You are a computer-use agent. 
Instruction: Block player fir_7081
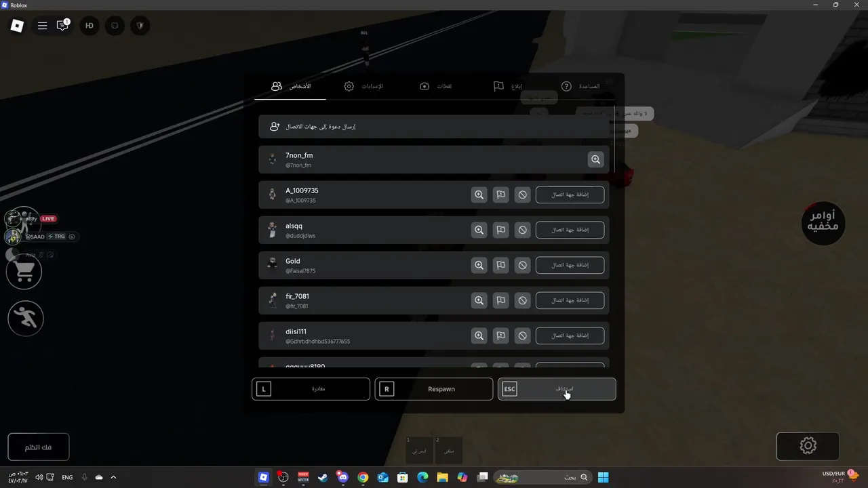(x=522, y=300)
